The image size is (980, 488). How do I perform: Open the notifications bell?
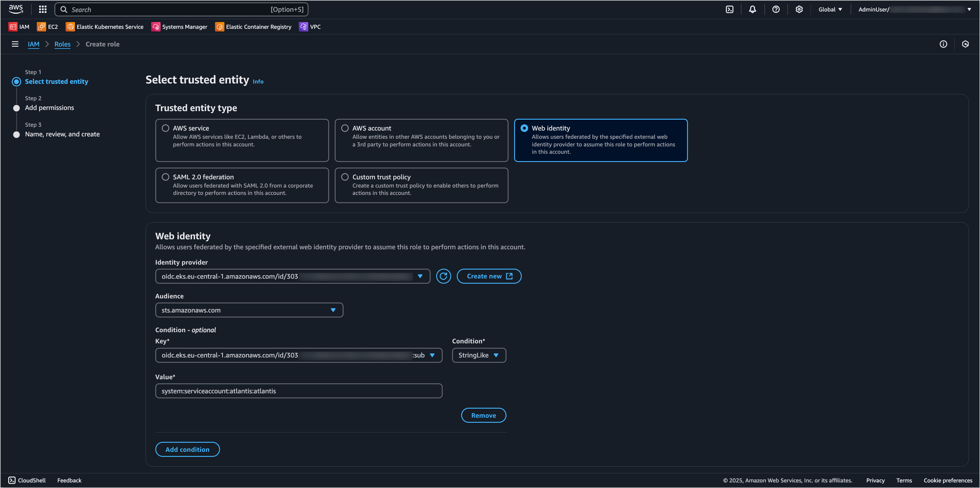[752, 9]
